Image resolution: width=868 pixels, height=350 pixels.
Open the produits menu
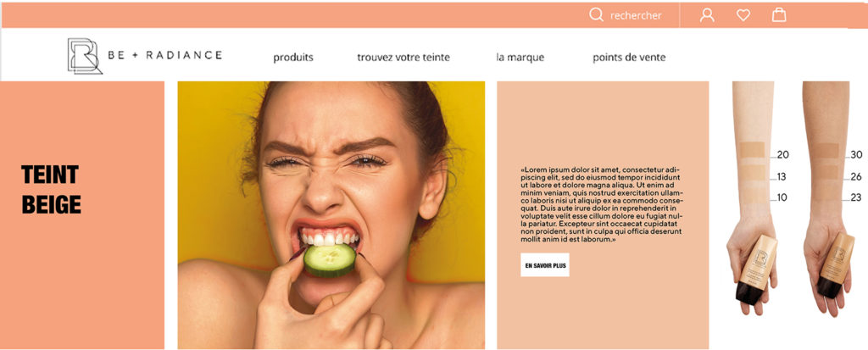[293, 58]
